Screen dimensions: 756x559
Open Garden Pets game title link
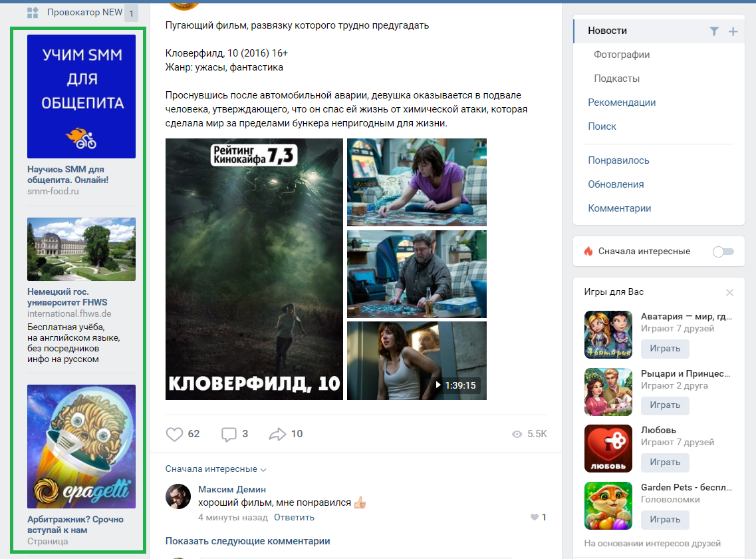pos(686,488)
